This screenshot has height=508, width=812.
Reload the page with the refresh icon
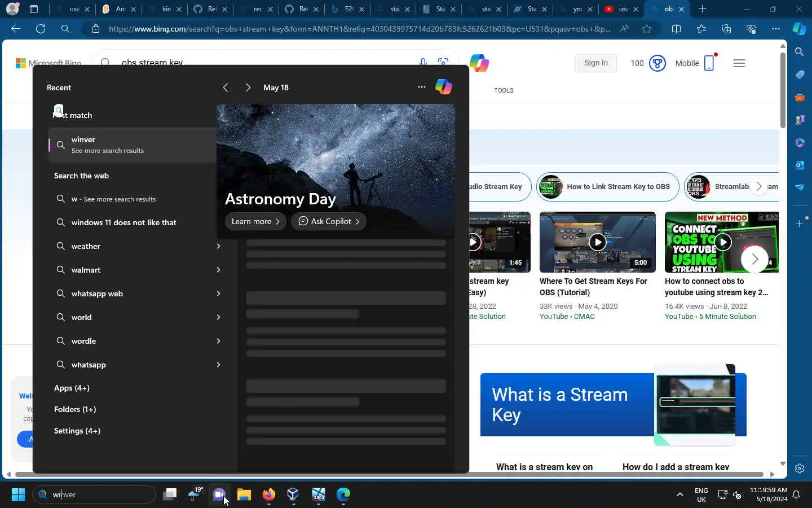coord(41,29)
